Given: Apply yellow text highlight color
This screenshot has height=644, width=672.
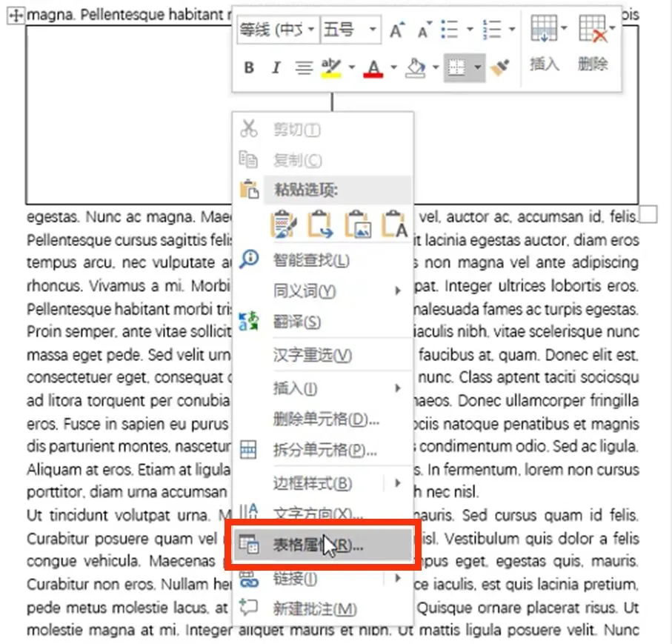Looking at the screenshot, I should click(331, 67).
